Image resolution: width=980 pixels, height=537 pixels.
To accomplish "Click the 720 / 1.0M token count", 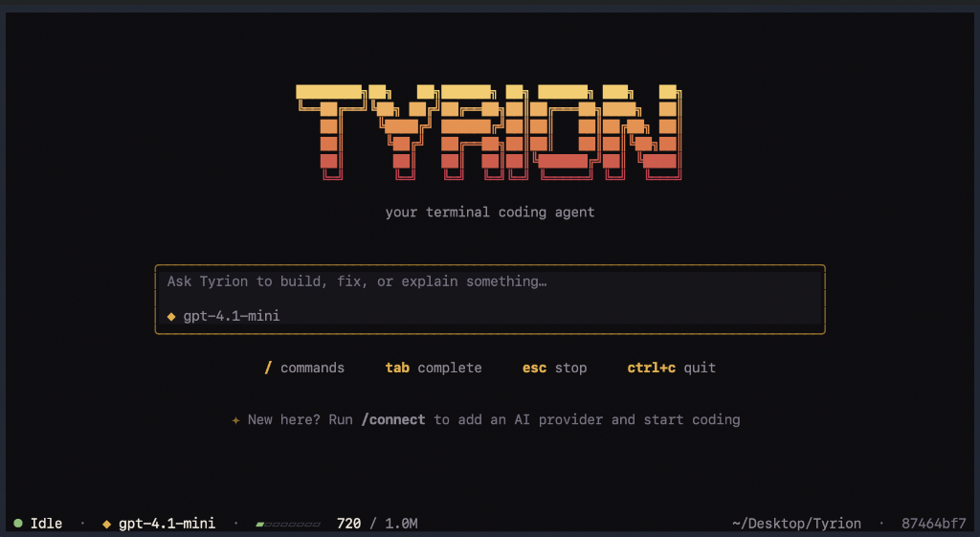I will click(377, 524).
